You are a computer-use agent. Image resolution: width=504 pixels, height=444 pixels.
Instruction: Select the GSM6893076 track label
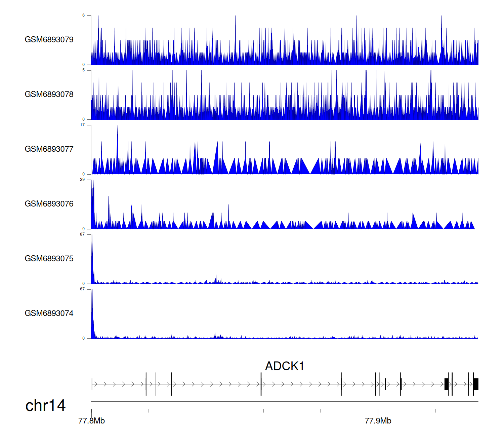point(49,204)
